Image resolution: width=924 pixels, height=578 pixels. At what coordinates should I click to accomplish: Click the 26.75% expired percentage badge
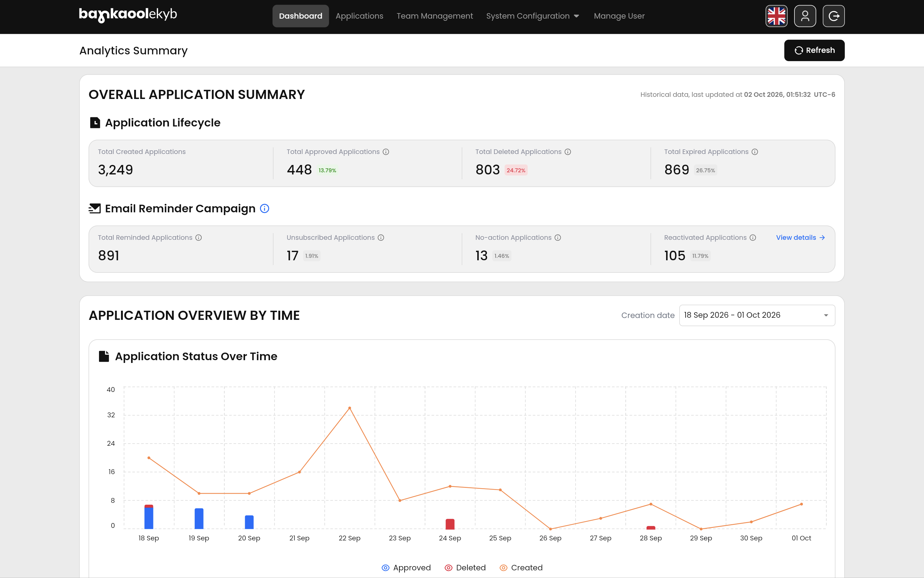point(705,170)
